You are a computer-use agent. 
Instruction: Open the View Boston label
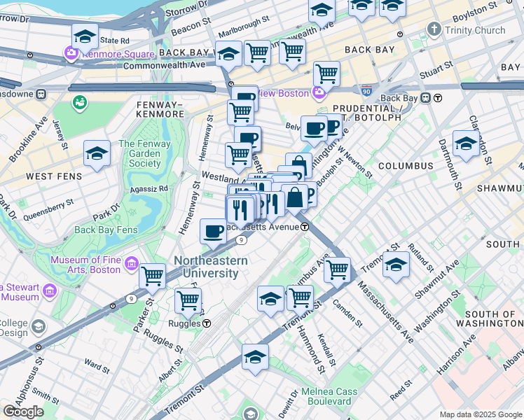tap(283, 93)
